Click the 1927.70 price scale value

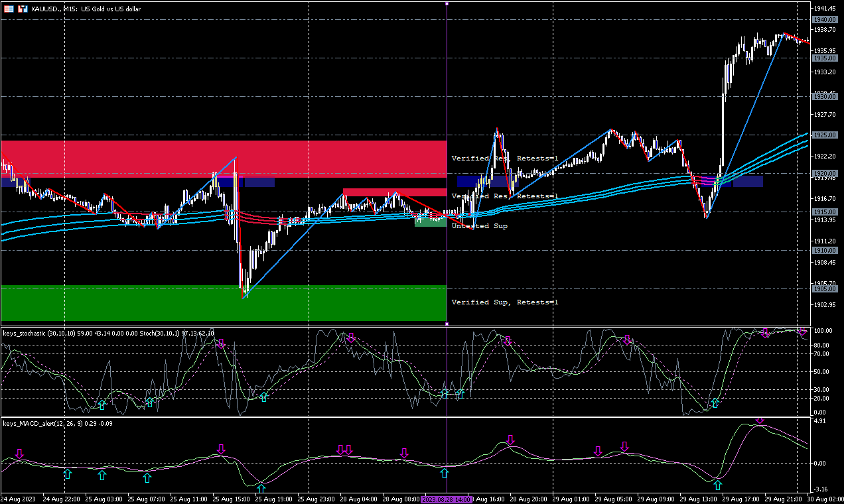click(x=825, y=114)
